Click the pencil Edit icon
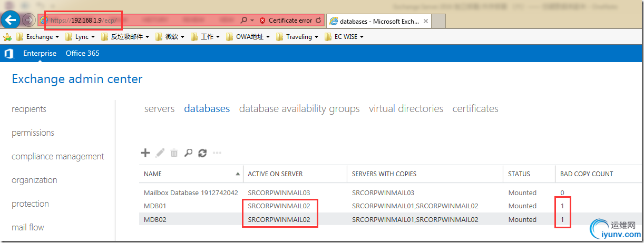 (160, 153)
